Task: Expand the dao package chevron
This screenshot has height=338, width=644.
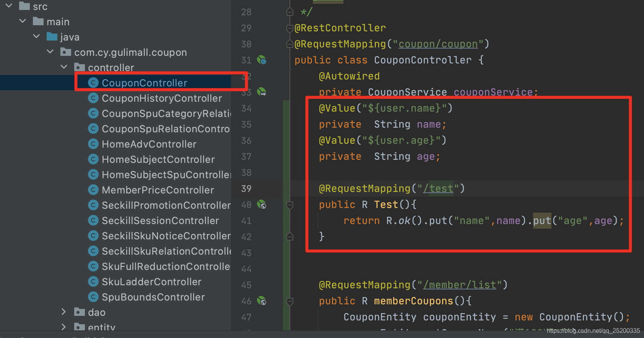Action: 64,312
